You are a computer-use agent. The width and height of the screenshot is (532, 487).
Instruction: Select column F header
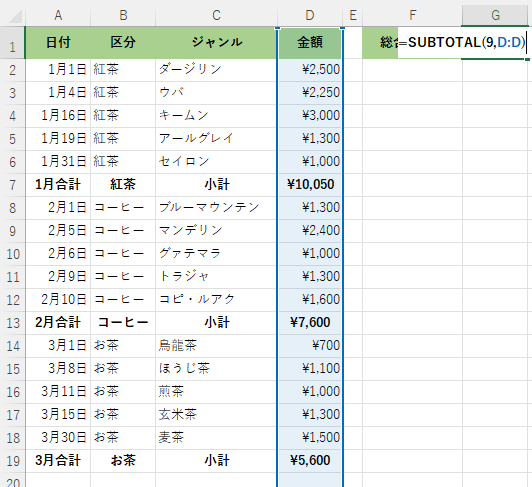[412, 15]
